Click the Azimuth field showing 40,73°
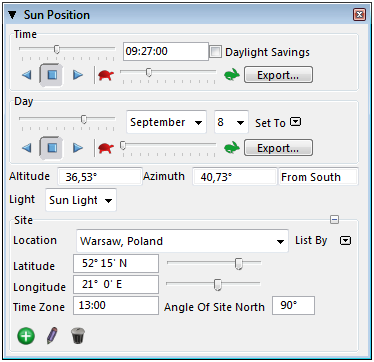Image resolution: width=374 pixels, height=362 pixels. (x=235, y=177)
